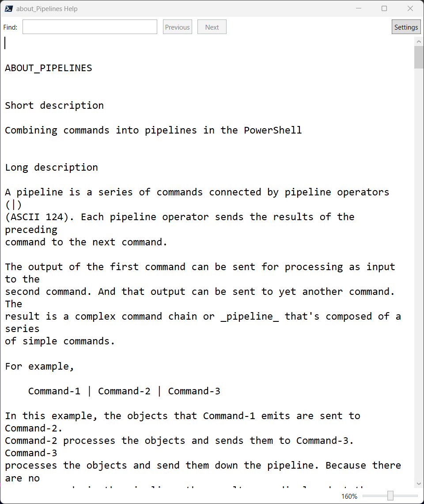Click the vertical scrollbar thumb
The height and width of the screenshot is (504, 424).
point(419,57)
